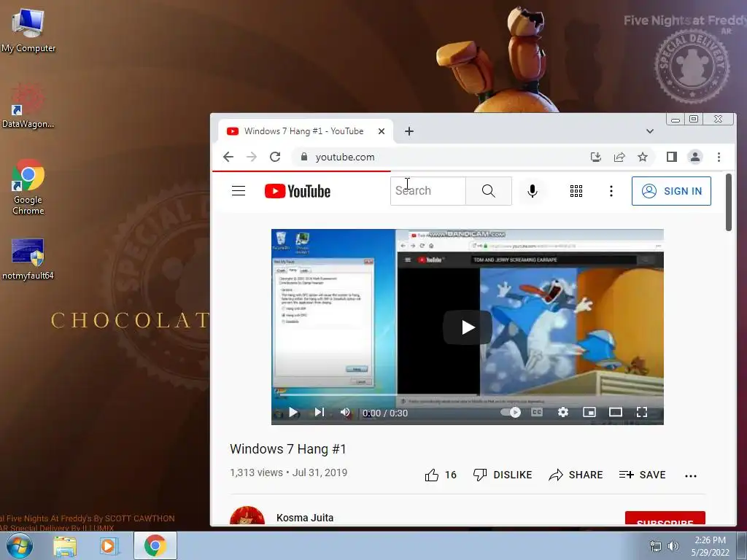The image size is (747, 560).
Task: Expand the tab search chevron
Action: [650, 131]
